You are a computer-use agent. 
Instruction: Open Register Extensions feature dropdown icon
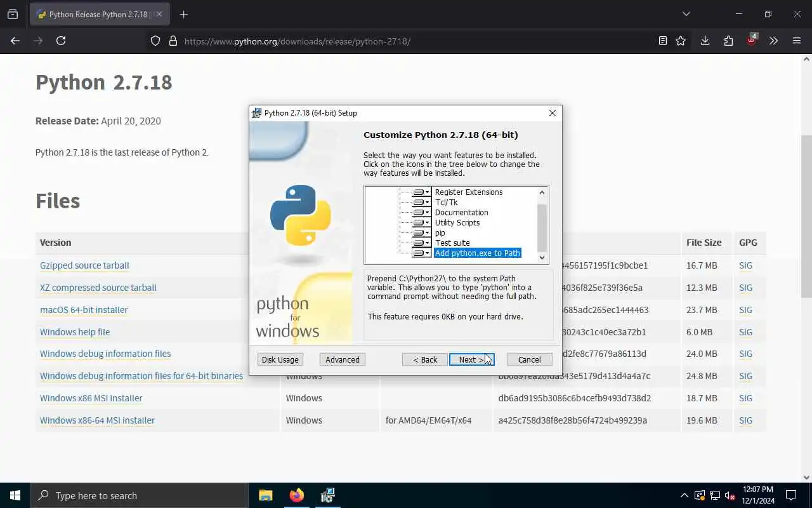(421, 192)
